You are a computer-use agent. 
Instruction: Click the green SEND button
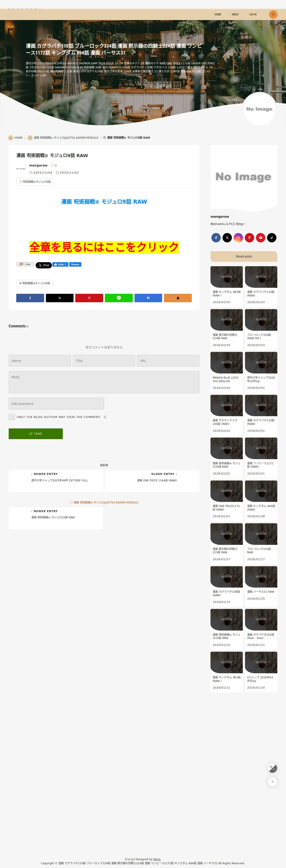tap(36, 434)
